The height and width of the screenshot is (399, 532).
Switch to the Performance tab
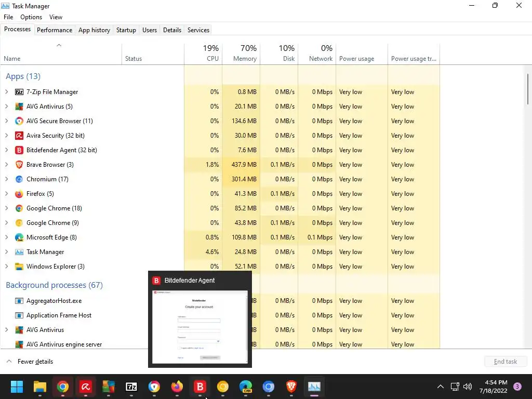(55, 30)
